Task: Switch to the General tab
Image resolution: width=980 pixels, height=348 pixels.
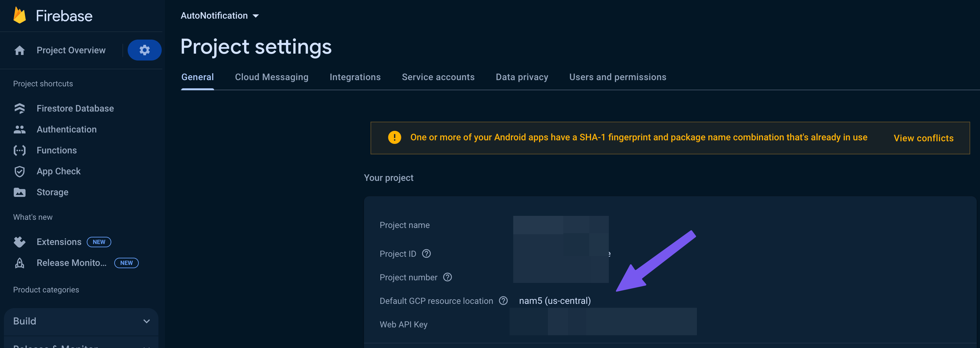Action: tap(197, 77)
